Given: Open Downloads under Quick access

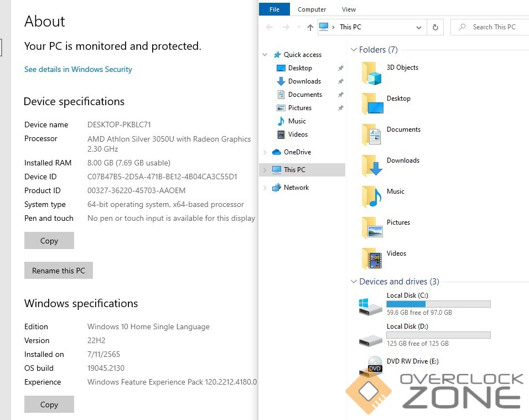Looking at the screenshot, I should point(304,81).
